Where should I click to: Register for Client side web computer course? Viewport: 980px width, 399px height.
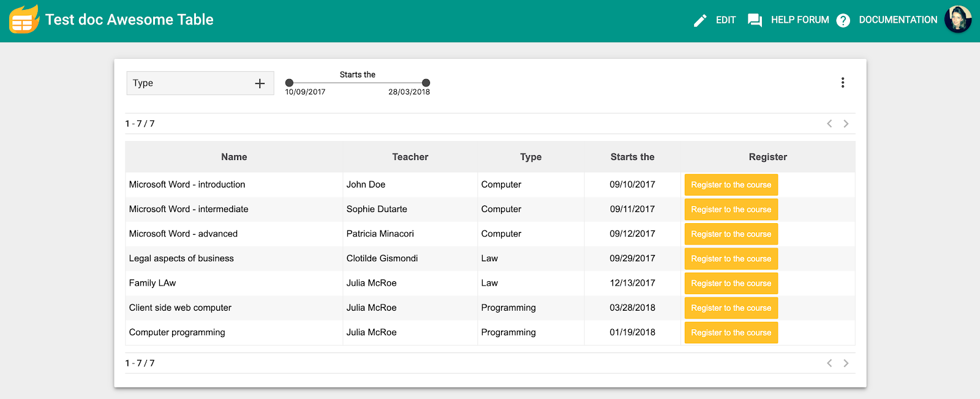point(731,308)
